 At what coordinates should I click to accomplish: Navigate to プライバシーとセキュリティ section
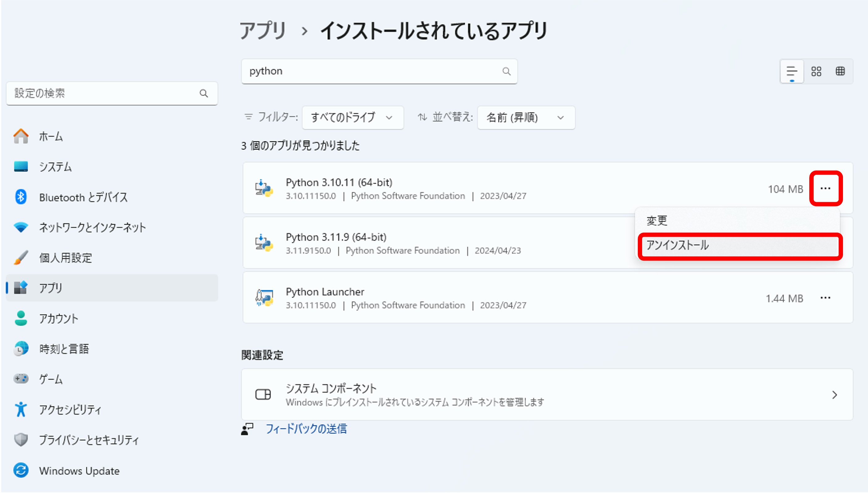click(89, 440)
